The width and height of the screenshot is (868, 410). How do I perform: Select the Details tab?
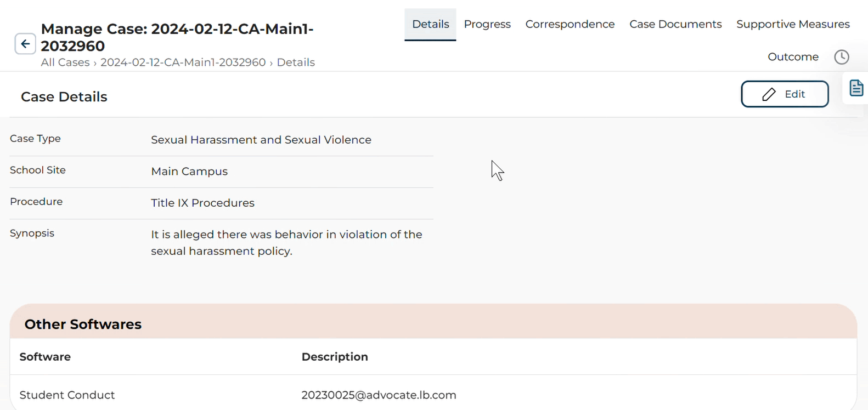click(430, 24)
